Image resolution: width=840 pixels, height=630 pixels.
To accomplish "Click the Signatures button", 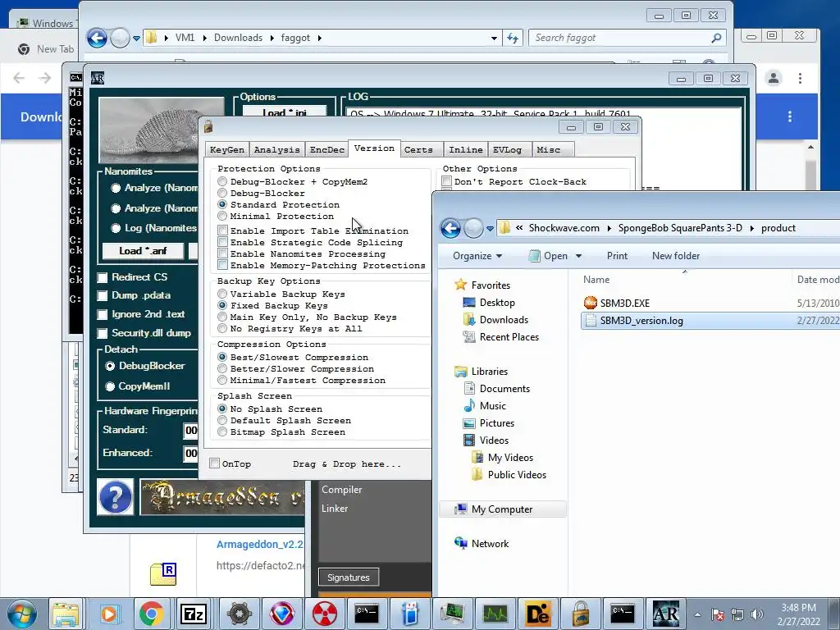I will coord(349,577).
